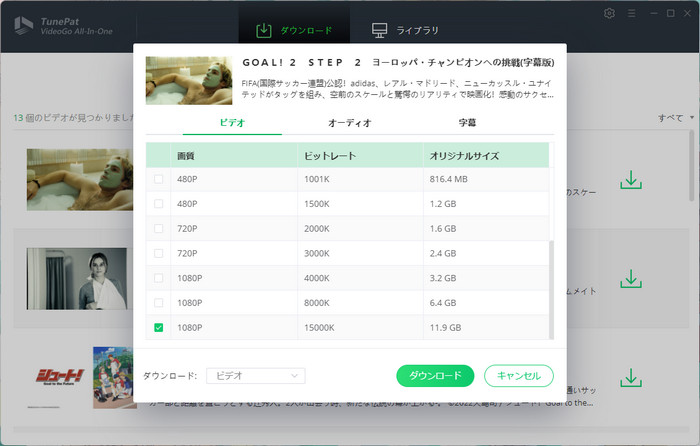This screenshot has width=700, height=446.
Task: Click the オリジナルサイズ column header
Action: coord(486,155)
